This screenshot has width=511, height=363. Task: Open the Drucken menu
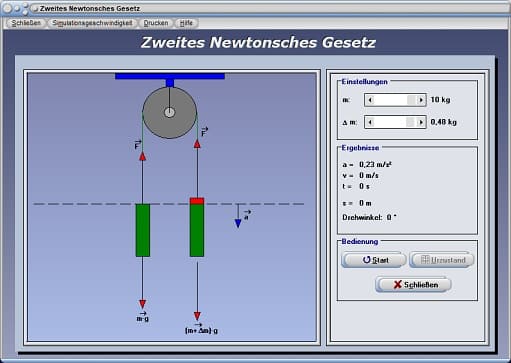156,23
